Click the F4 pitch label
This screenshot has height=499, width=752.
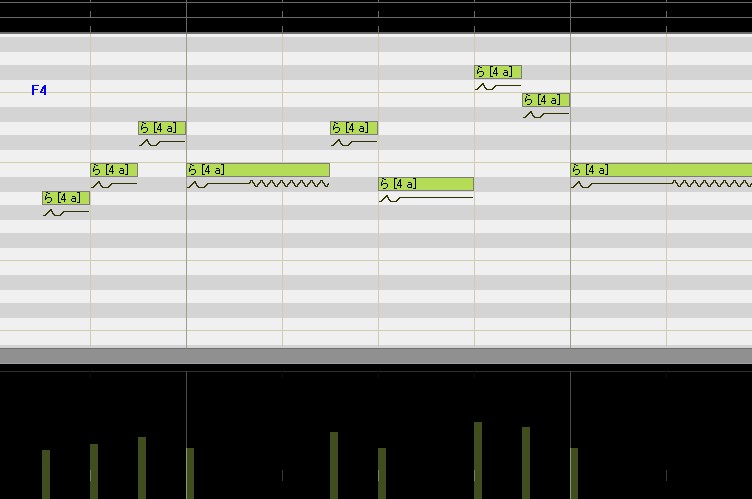39,90
